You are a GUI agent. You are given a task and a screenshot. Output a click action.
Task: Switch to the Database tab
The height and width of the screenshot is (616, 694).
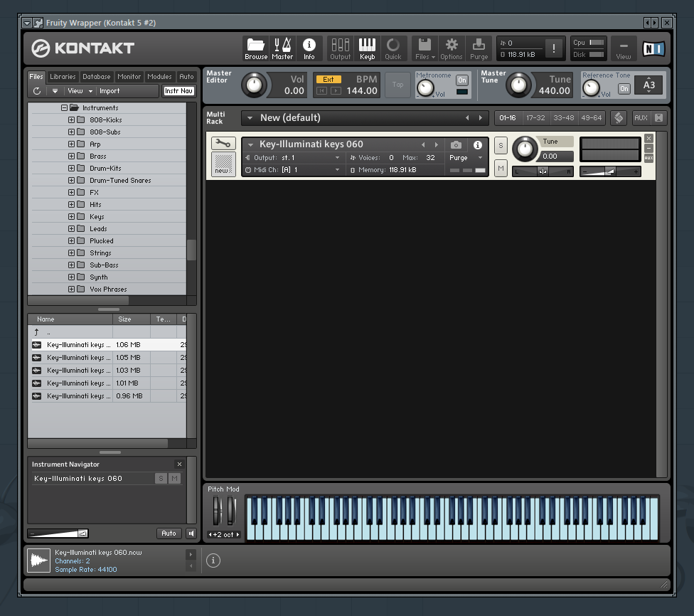(x=97, y=77)
